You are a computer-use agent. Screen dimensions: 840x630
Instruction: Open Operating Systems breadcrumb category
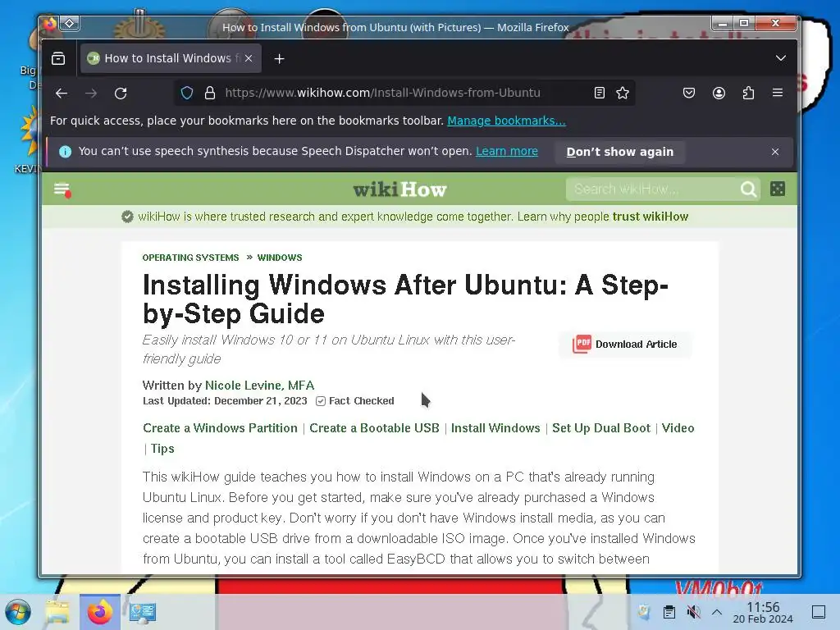[190, 258]
